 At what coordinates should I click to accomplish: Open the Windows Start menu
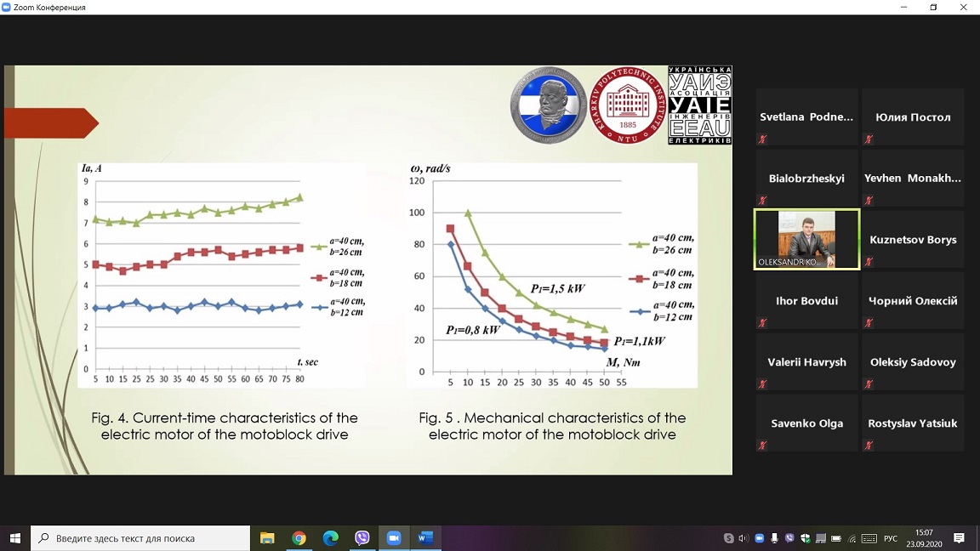(x=15, y=538)
